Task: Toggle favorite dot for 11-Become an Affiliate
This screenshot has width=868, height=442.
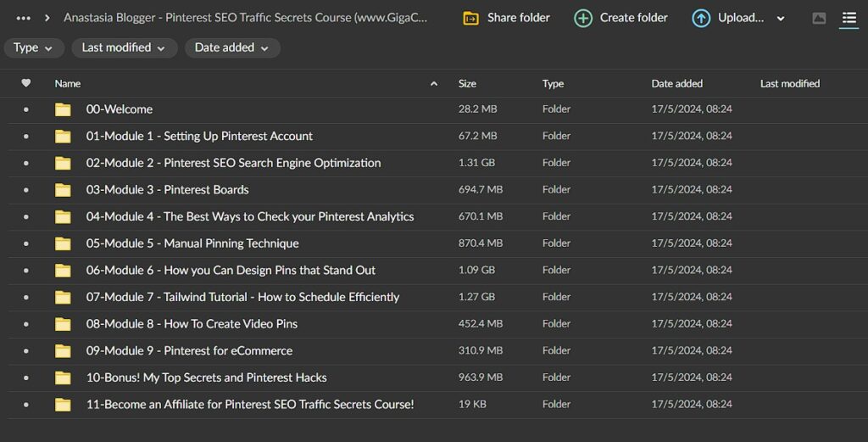Action: pos(26,405)
